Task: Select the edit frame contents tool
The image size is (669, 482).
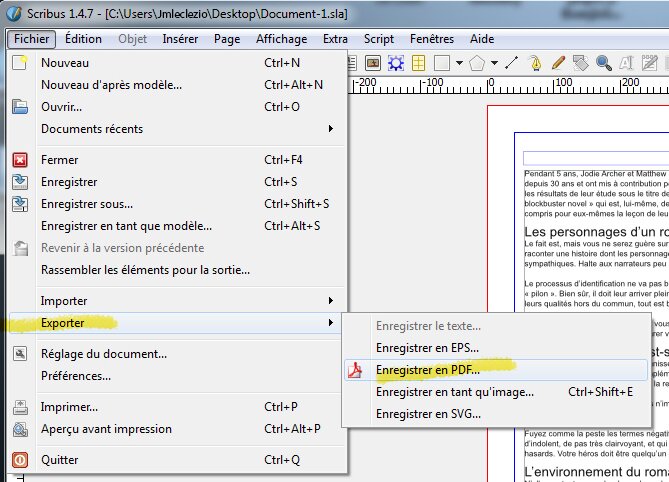Action: 626,63
